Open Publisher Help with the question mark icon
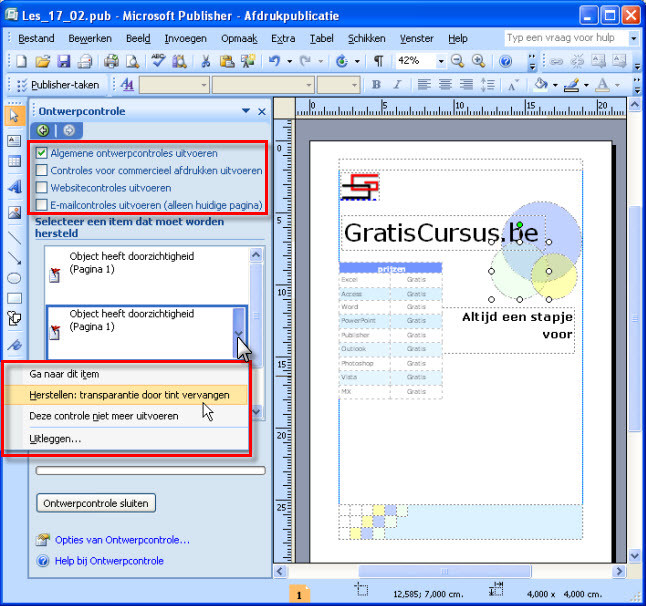Image resolution: width=646 pixels, height=606 pixels. [x=506, y=61]
